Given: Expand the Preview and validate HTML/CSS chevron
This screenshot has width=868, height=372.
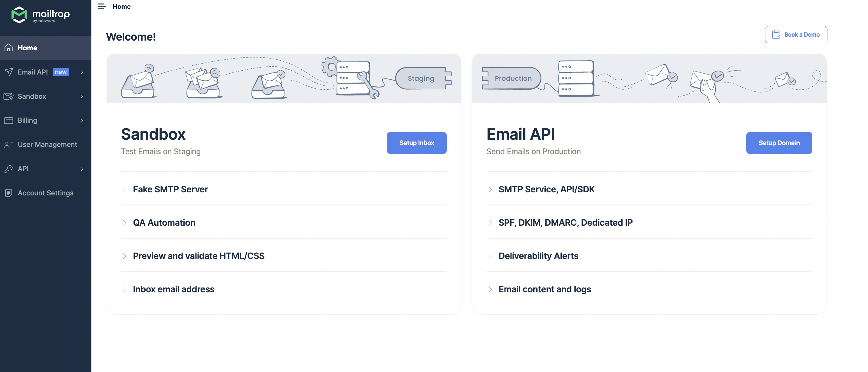Looking at the screenshot, I should tap(124, 256).
